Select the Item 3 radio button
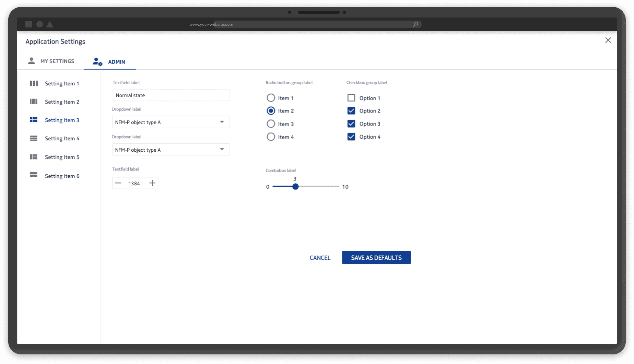Image resolution: width=634 pixels, height=364 pixels. click(x=271, y=124)
